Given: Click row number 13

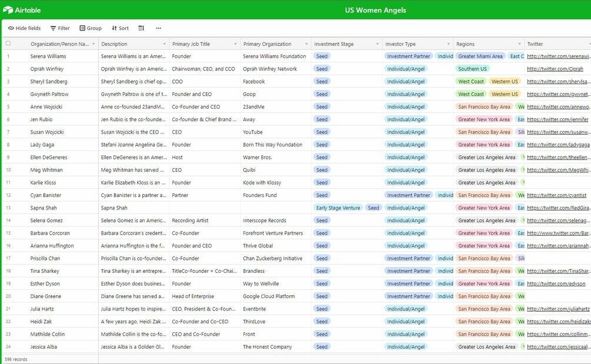Looking at the screenshot, I should 8,208.
